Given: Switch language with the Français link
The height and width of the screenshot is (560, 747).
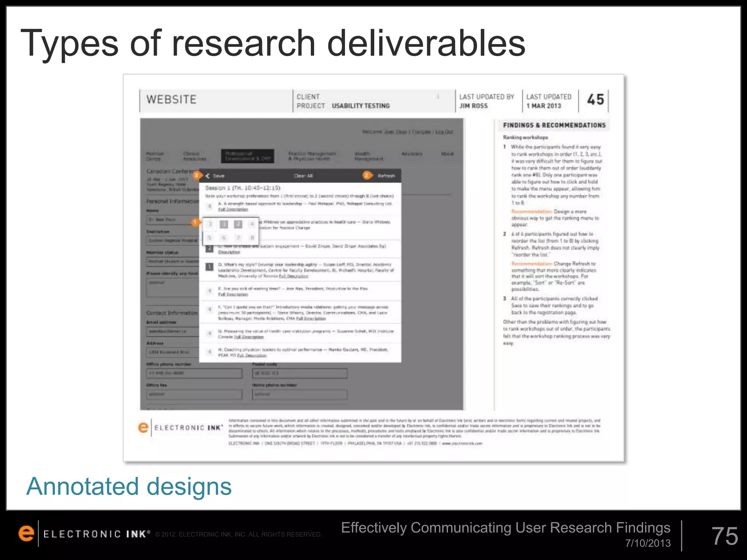Looking at the screenshot, I should point(421,132).
